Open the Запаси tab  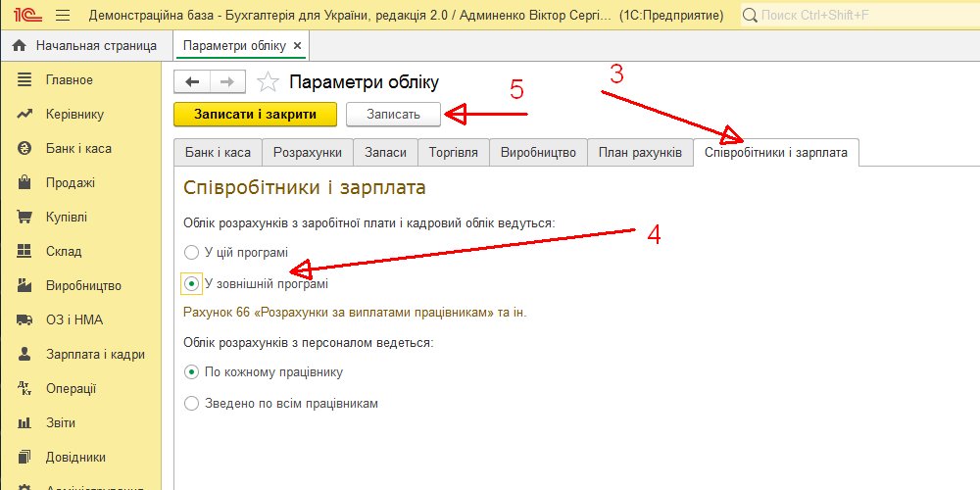point(385,153)
